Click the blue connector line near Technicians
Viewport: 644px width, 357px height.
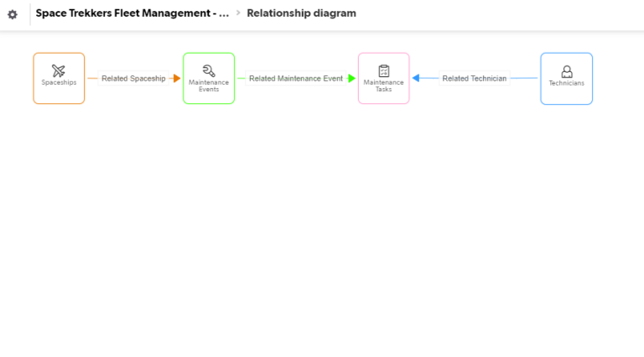[524, 79]
